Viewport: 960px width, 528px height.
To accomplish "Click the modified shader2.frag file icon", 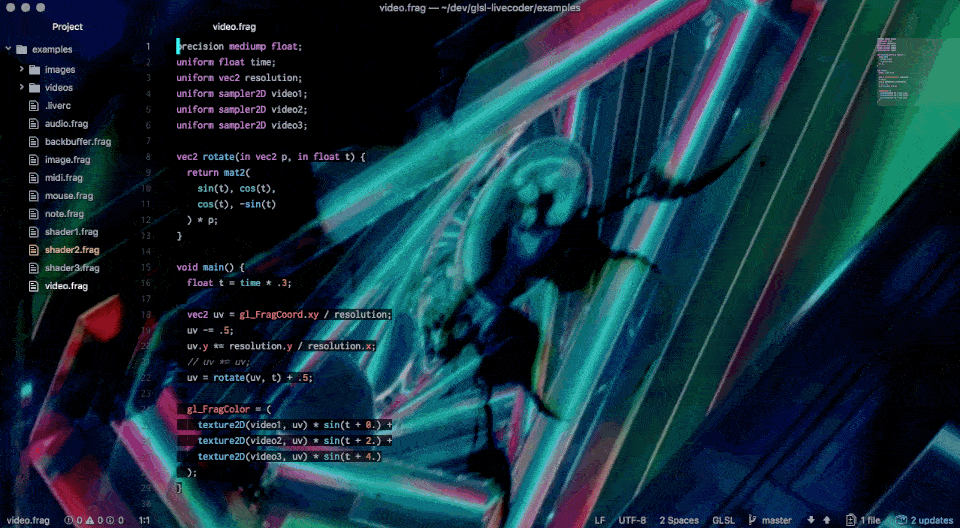I will tap(34, 250).
